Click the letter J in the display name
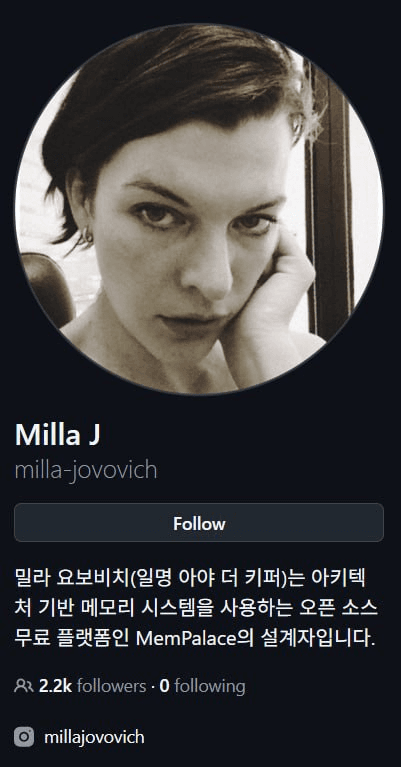 [x=94, y=434]
